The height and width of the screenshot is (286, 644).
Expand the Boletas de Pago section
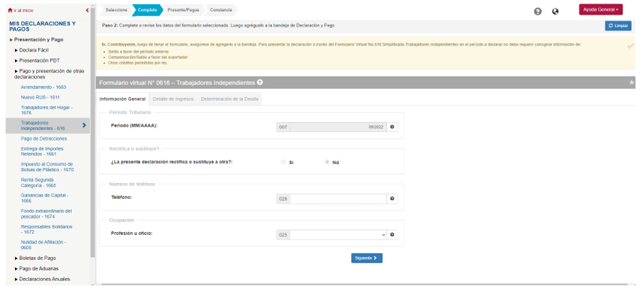pos(36,258)
